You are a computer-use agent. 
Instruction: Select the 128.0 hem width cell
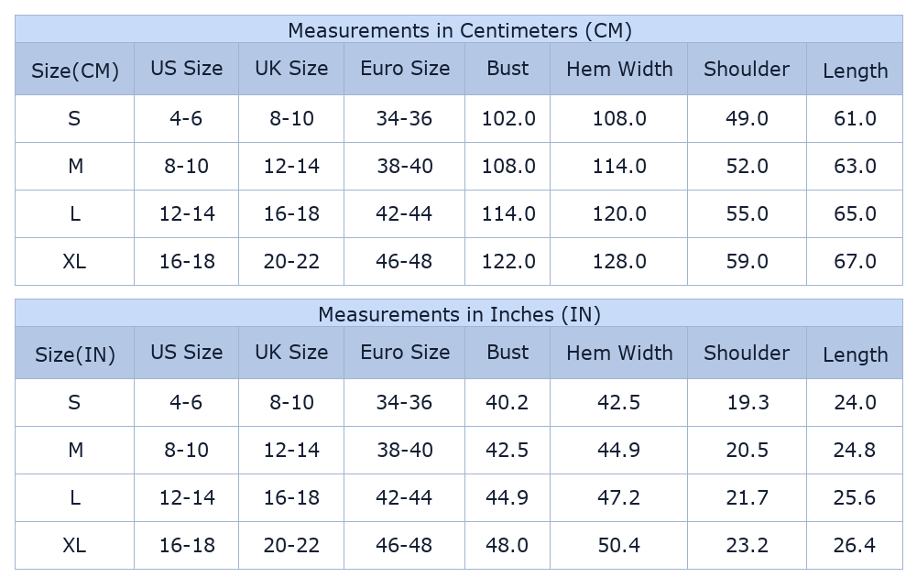click(619, 261)
